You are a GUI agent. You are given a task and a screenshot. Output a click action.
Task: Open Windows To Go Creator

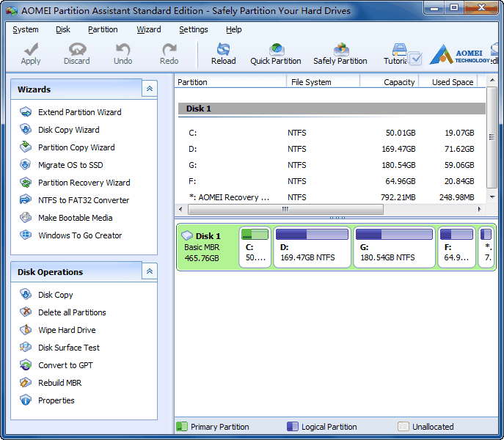[80, 235]
